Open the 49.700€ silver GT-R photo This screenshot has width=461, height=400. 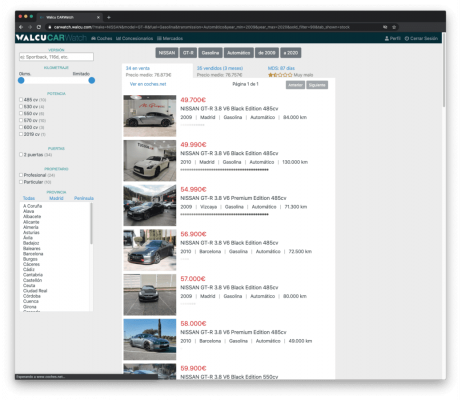(x=150, y=116)
